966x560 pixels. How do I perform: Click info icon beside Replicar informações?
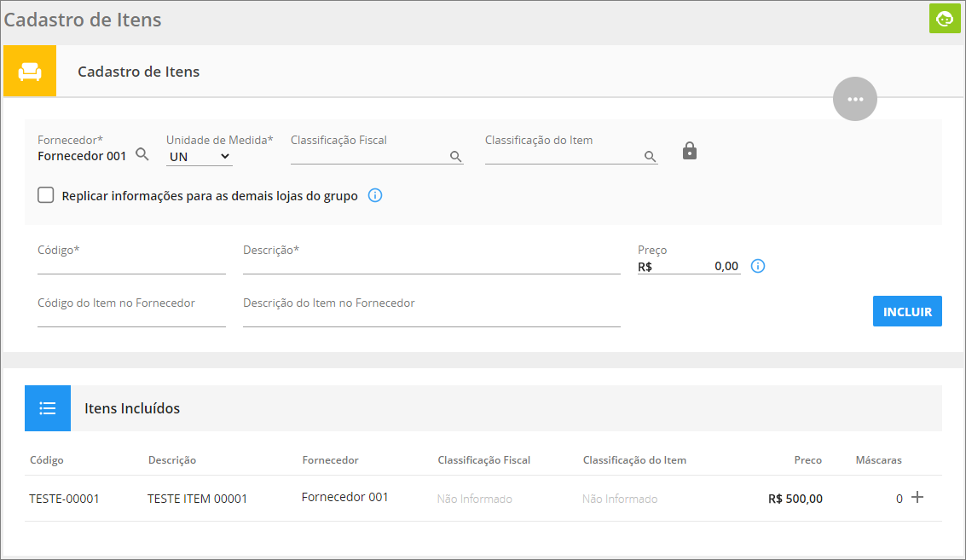(x=374, y=195)
